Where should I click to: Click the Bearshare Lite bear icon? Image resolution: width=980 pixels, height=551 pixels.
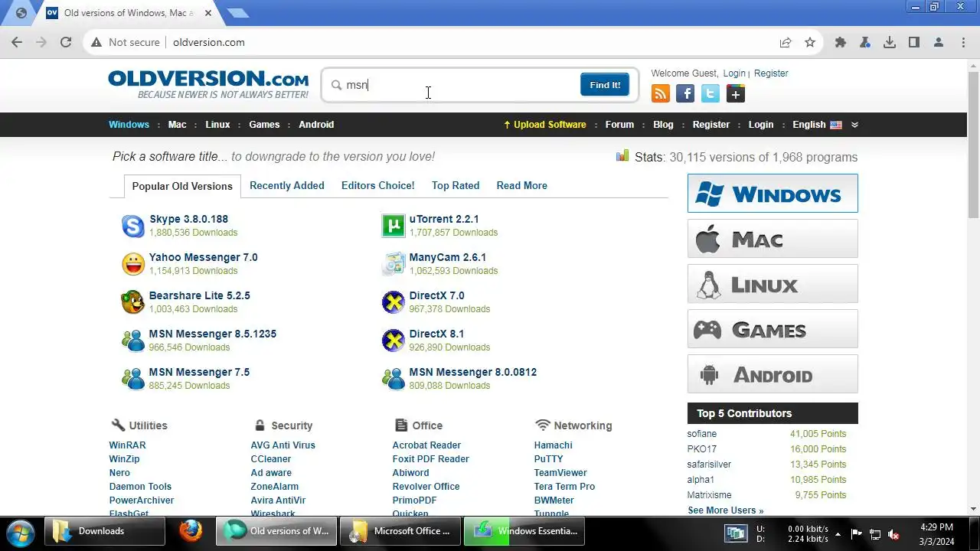132,302
